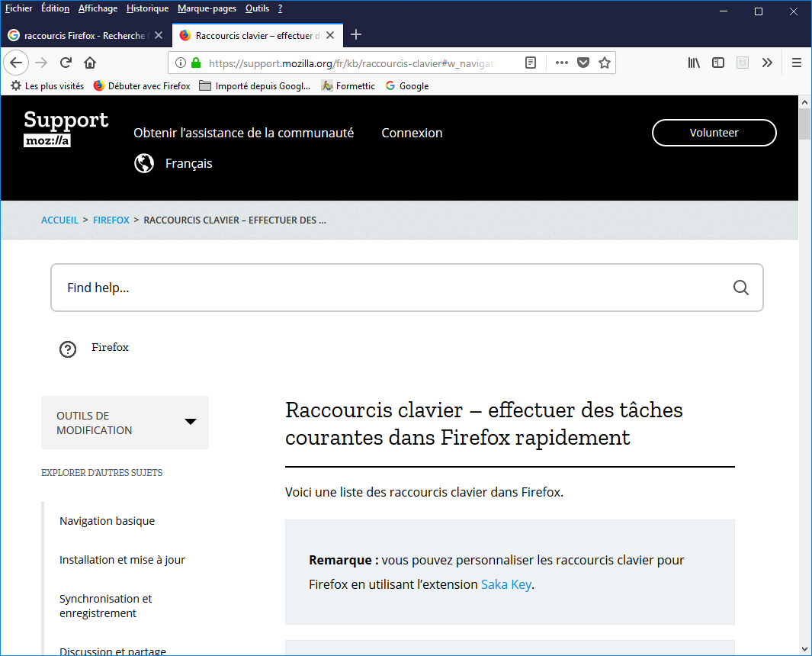
Task: Click the Volunteer button
Action: pos(714,133)
